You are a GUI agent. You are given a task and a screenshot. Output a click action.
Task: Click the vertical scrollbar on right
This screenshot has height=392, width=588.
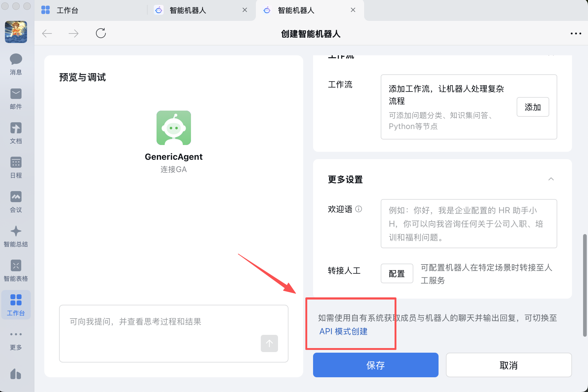pyautogui.click(x=585, y=285)
